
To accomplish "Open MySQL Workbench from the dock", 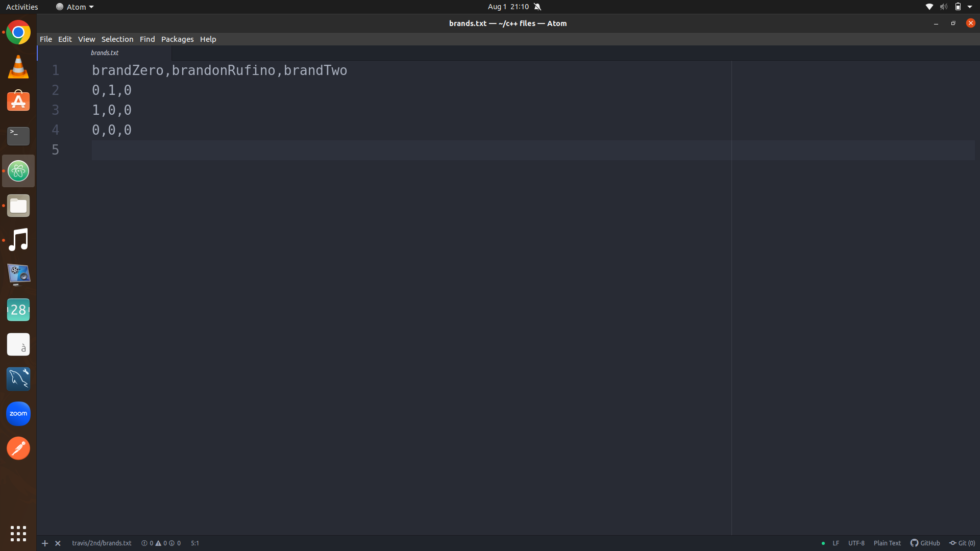I will coord(18,379).
